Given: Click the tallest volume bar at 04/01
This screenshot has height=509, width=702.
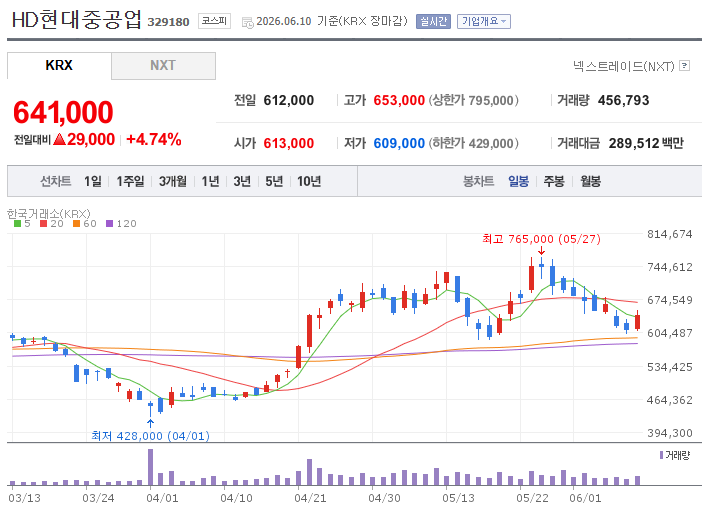Looking at the screenshot, I should coord(150,467).
